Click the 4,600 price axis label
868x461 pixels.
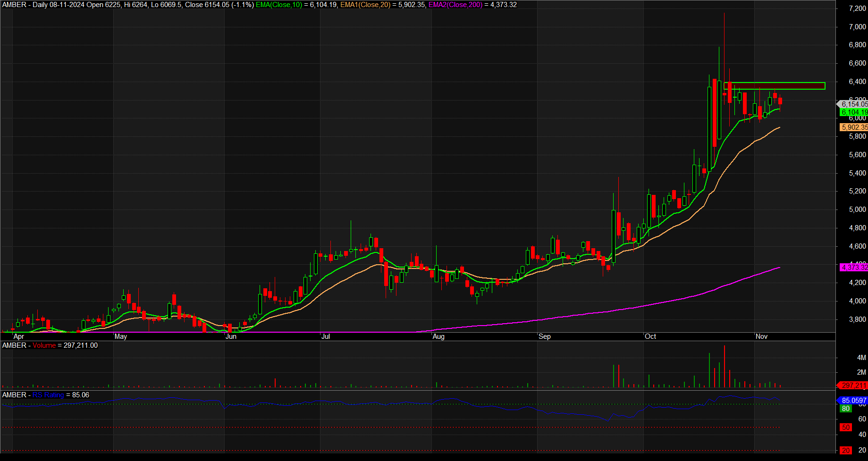[x=857, y=246]
